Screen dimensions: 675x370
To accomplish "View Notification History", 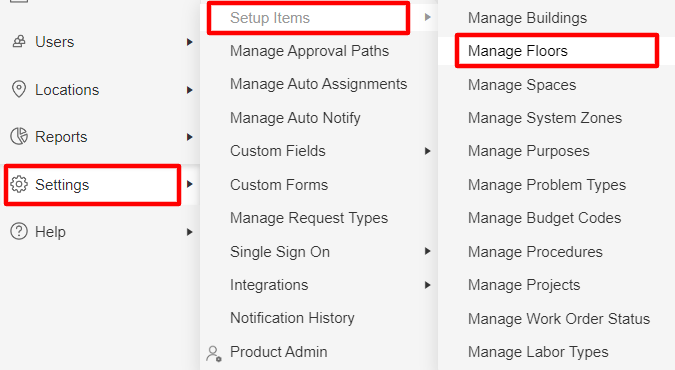I will coord(292,318).
